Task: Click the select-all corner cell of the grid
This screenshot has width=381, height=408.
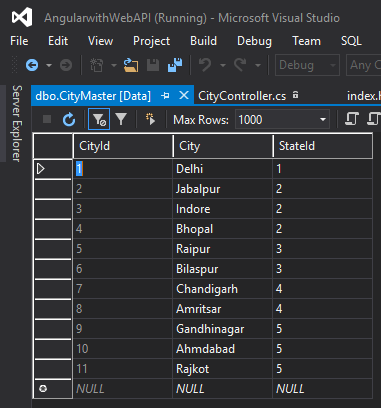Action: (53, 146)
